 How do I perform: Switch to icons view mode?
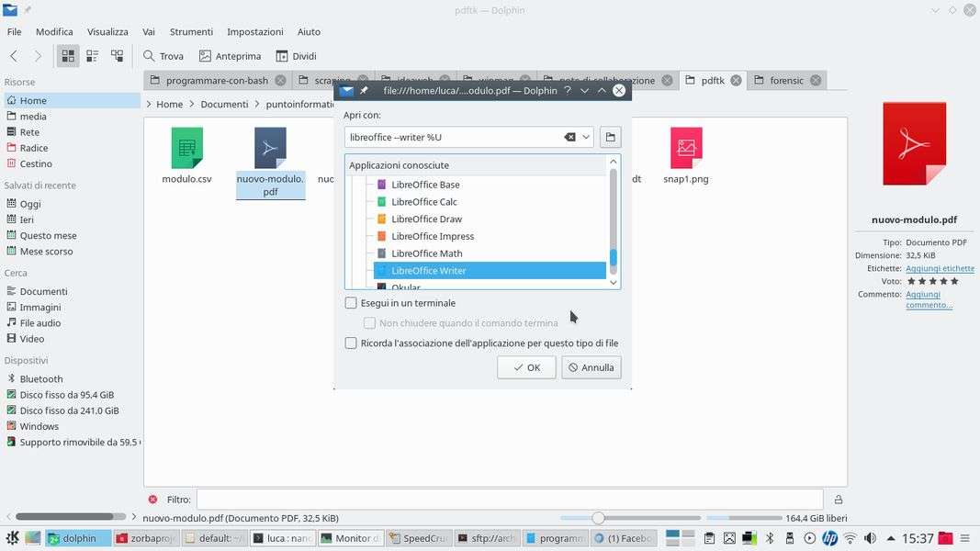(x=68, y=56)
